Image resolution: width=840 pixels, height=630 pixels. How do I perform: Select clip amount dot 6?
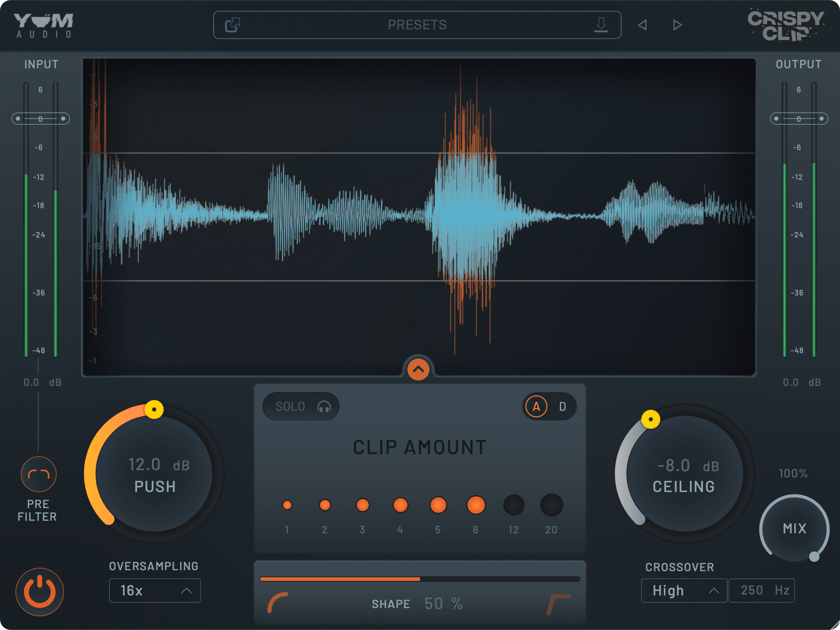pyautogui.click(x=475, y=505)
